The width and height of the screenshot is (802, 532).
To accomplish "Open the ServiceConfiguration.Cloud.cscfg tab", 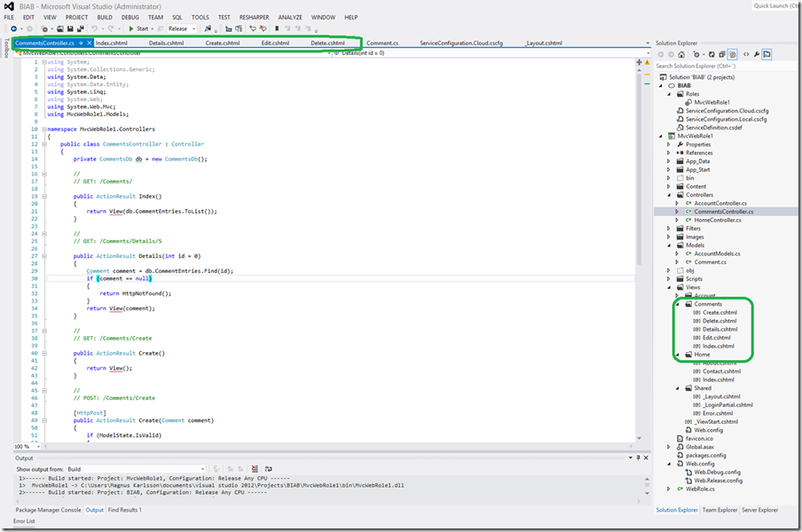I will tap(460, 43).
